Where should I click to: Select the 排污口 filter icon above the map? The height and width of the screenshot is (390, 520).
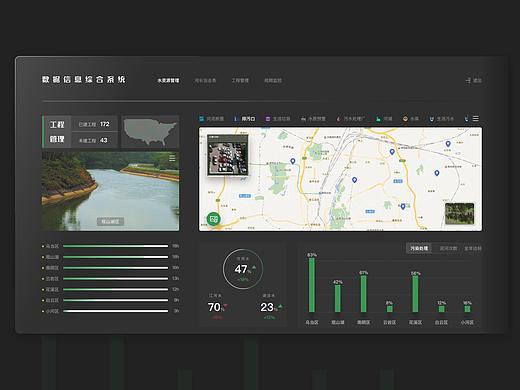tap(235, 119)
